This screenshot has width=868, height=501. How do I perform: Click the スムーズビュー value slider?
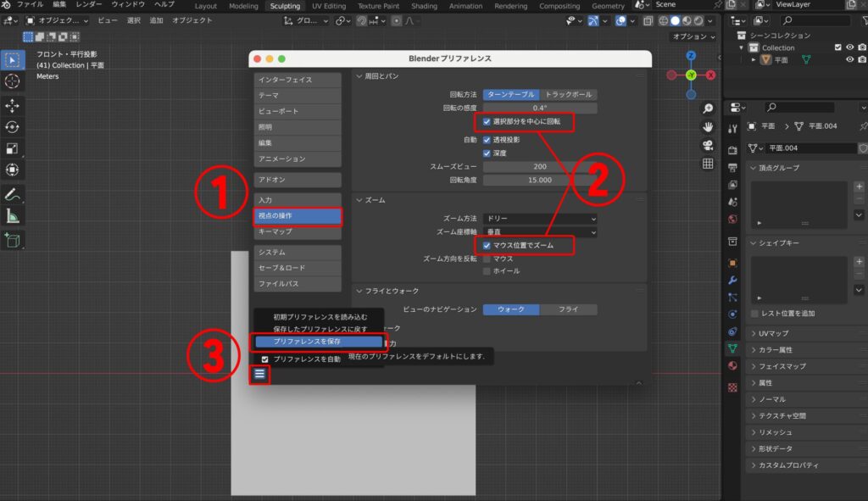(540, 167)
